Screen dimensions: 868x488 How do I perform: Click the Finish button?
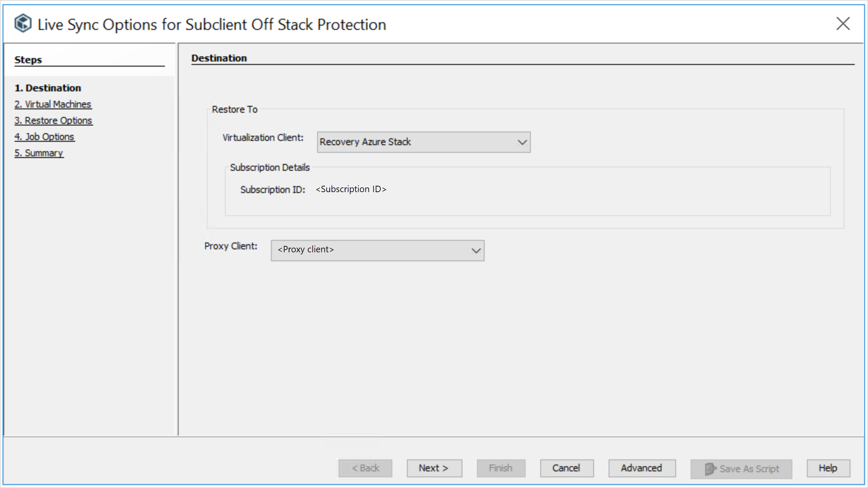tap(500, 468)
